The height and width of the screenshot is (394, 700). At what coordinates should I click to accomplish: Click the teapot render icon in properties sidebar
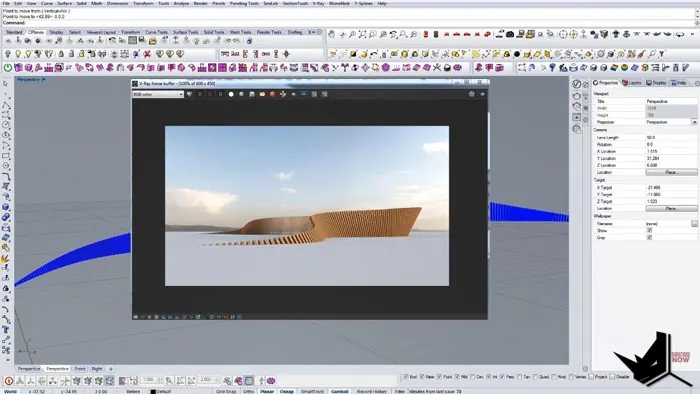[x=576, y=96]
